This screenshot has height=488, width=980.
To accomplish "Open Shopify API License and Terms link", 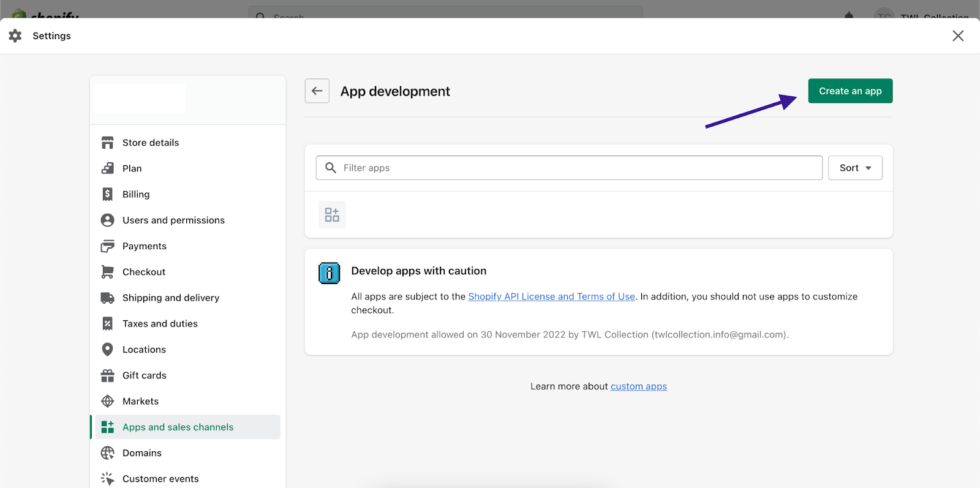I will pos(551,296).
